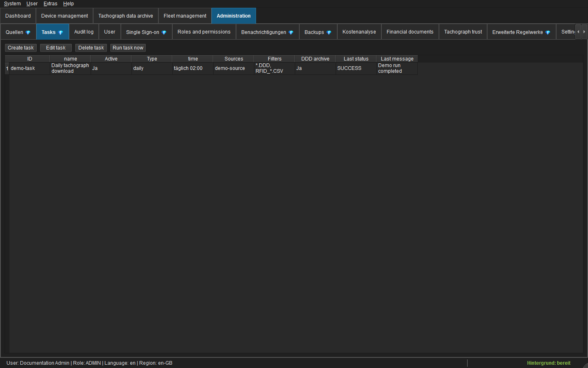Image resolution: width=588 pixels, height=368 pixels.
Task: Click diamond icon on Erweiterte Regelwerke tab
Action: 548,32
